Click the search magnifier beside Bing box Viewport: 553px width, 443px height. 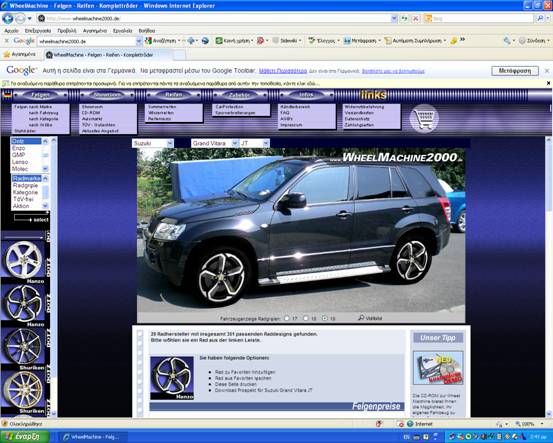coord(540,18)
